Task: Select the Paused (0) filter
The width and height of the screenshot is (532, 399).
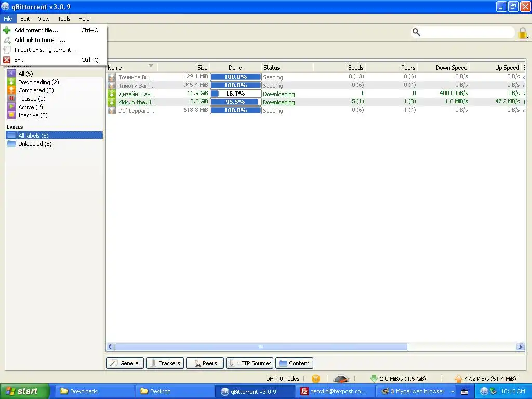Action: [54, 99]
